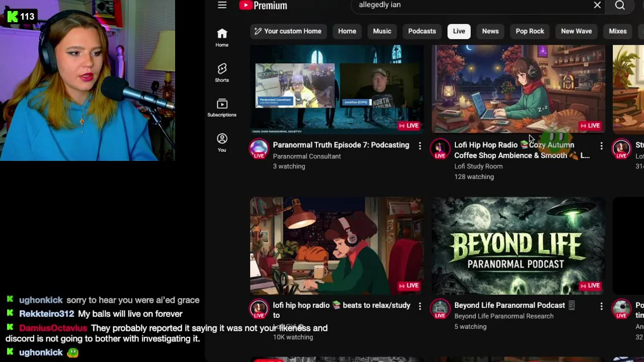
Task: Click the '5 watching' text
Action: coord(470,327)
